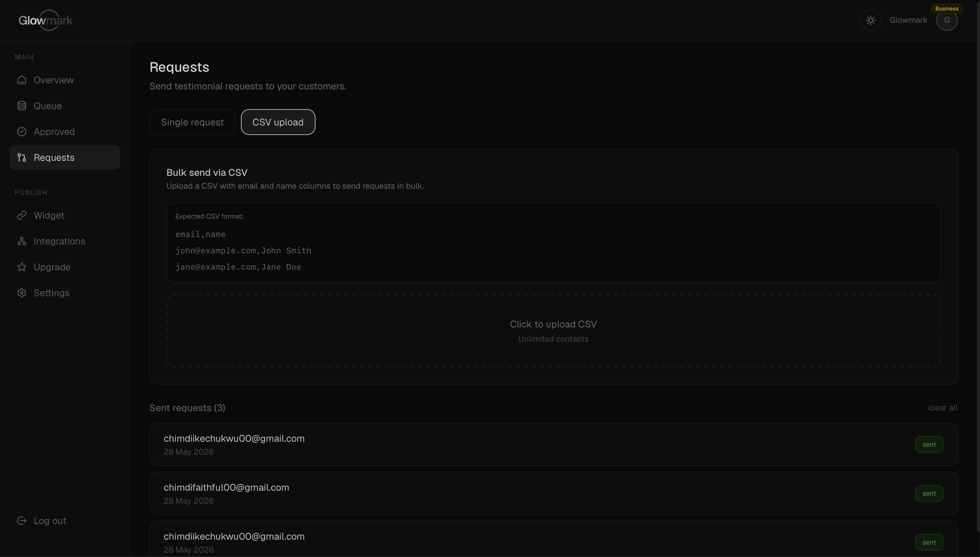Click the Log out arrow icon
This screenshot has height=557, width=980.
pyautogui.click(x=22, y=521)
